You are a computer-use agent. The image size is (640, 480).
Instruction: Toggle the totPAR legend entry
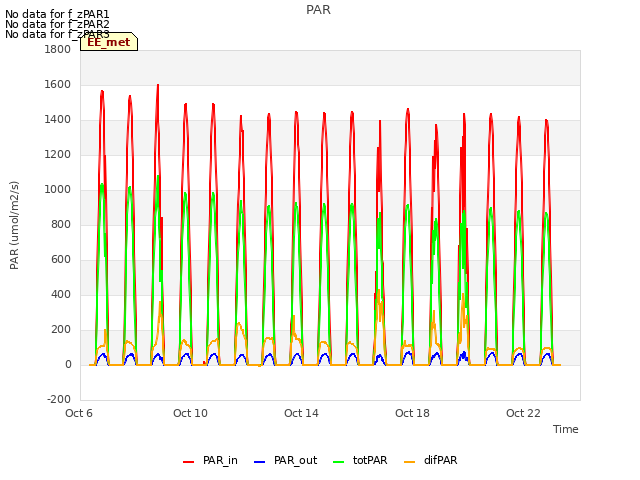tap(360, 460)
